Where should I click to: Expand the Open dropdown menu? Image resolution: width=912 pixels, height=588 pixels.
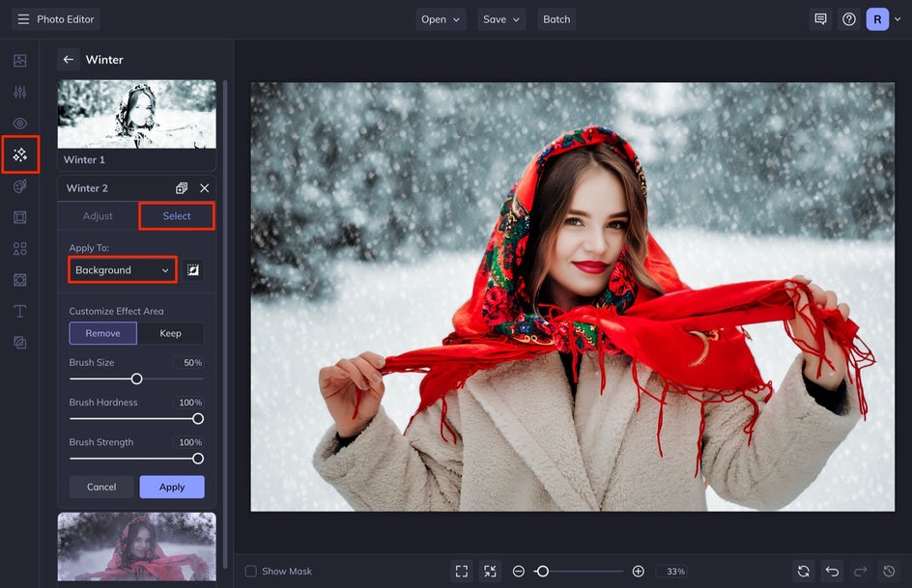[441, 19]
